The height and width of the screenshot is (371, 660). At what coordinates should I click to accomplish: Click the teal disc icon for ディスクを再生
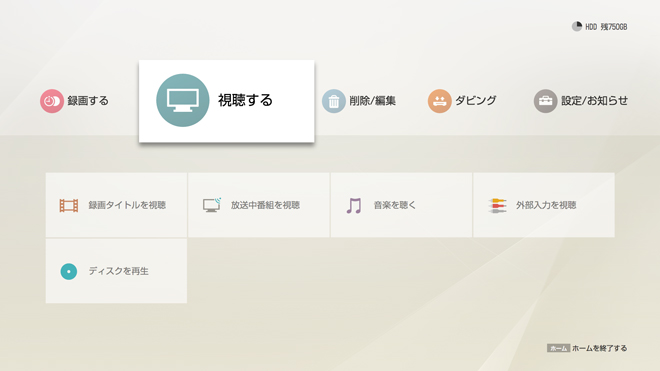[69, 272]
